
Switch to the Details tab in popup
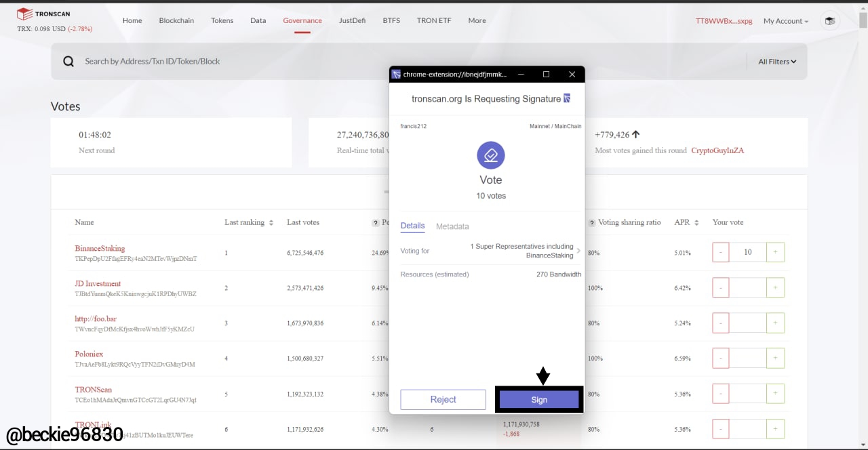click(x=412, y=226)
